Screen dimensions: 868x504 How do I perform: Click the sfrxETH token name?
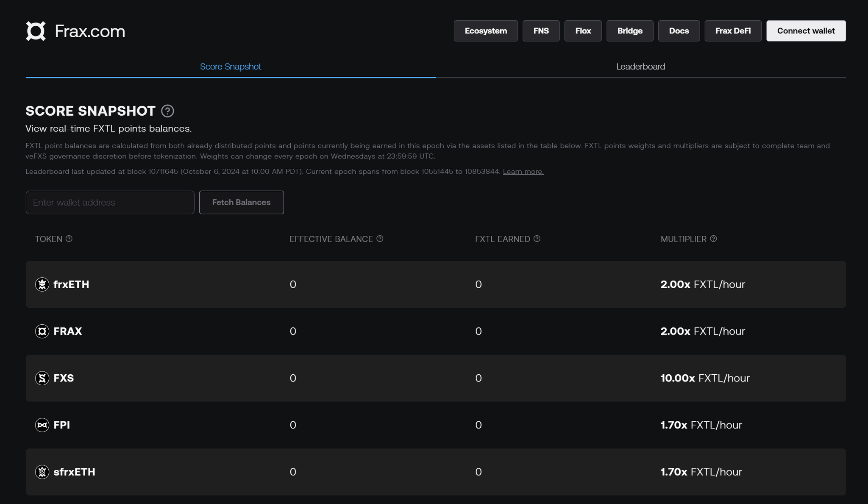click(74, 472)
